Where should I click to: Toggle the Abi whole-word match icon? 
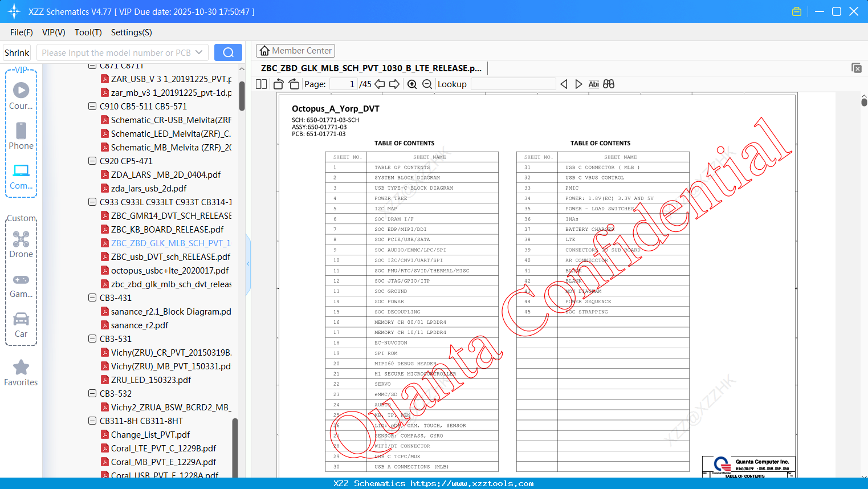coord(593,84)
